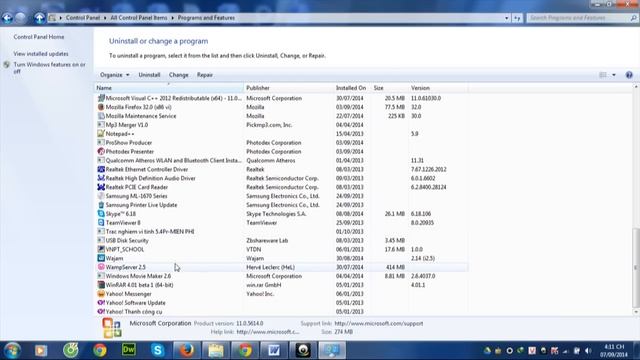This screenshot has height=360, width=640.
Task: Click the WinRAR 4.01 beta icon
Action: (x=101, y=285)
